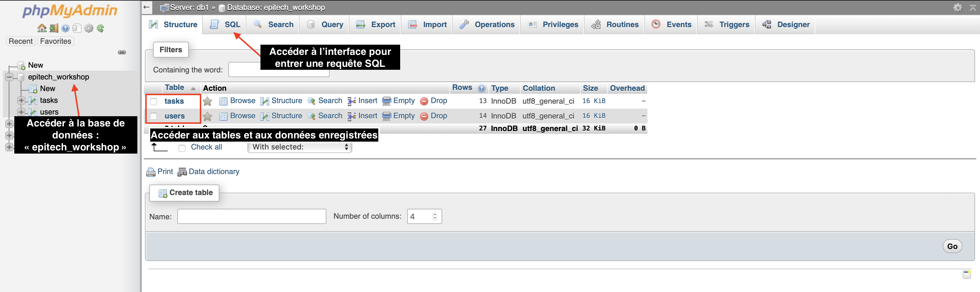Click Search icon in tasks row
The width and height of the screenshot is (980, 292).
click(x=311, y=101)
